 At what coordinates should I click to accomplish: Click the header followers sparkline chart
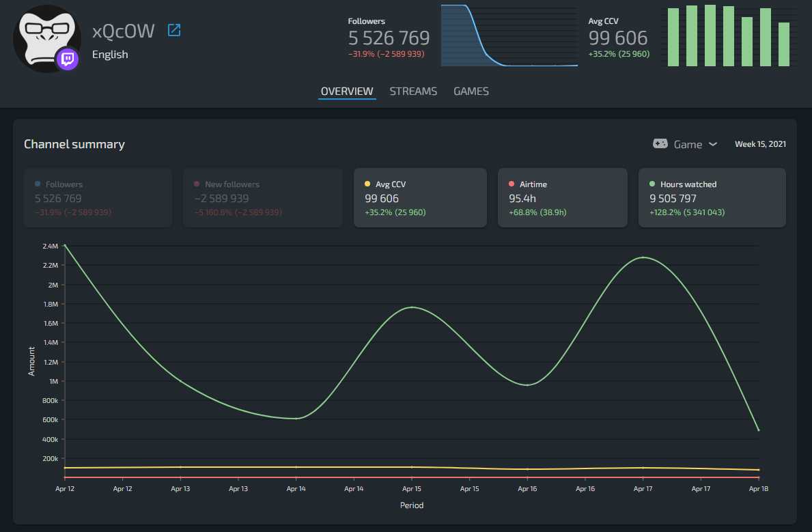click(509, 36)
